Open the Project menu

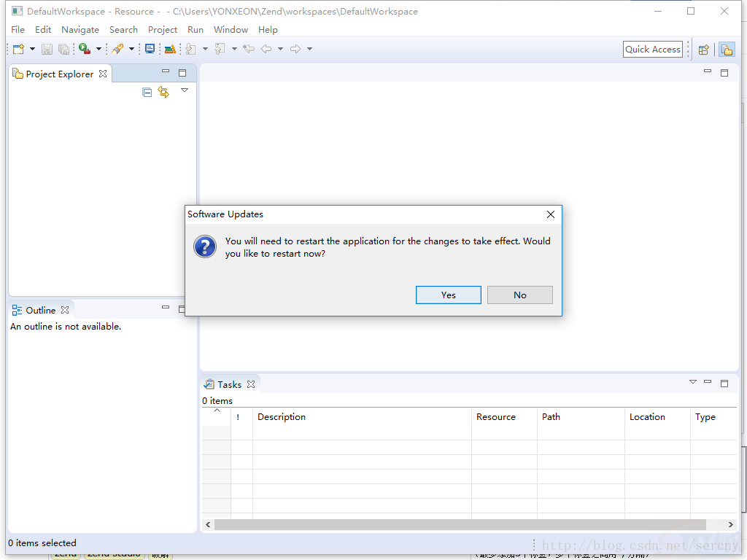163,29
